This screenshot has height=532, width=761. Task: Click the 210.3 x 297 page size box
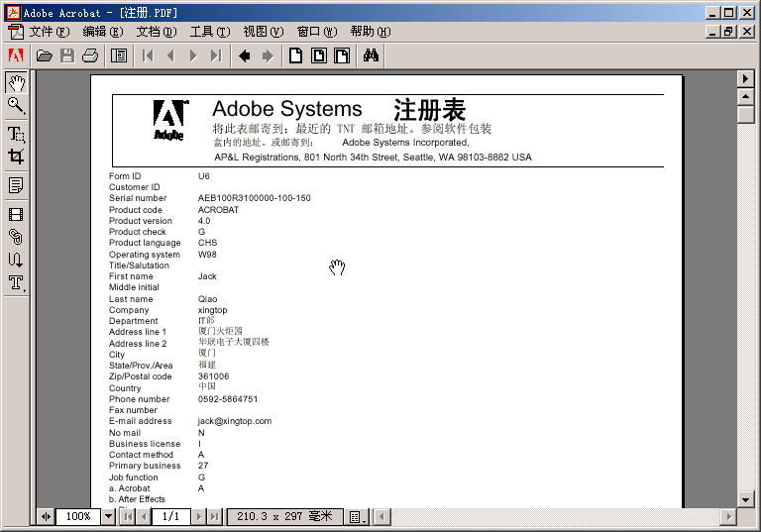285,516
